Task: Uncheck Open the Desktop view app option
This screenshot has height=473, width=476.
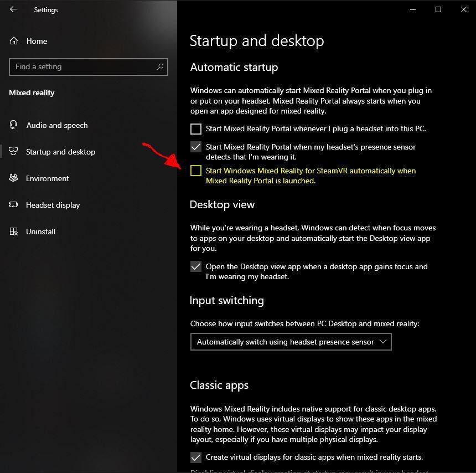Action: 196,267
